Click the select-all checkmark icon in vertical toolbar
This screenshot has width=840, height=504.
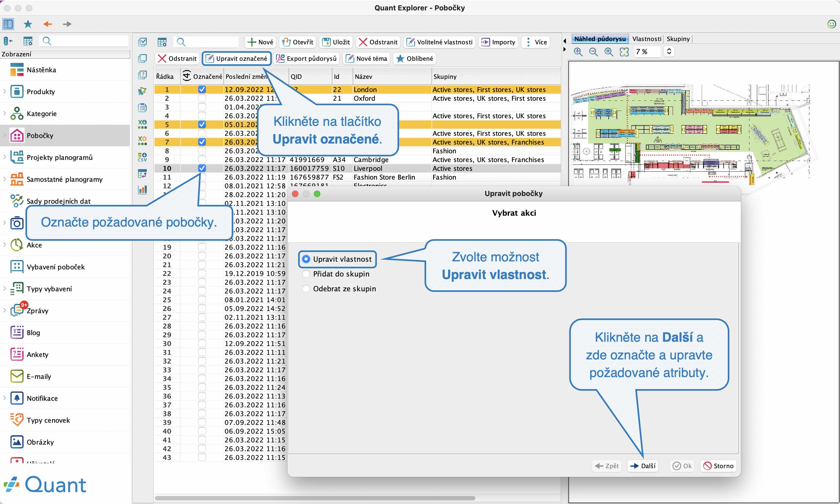[142, 42]
